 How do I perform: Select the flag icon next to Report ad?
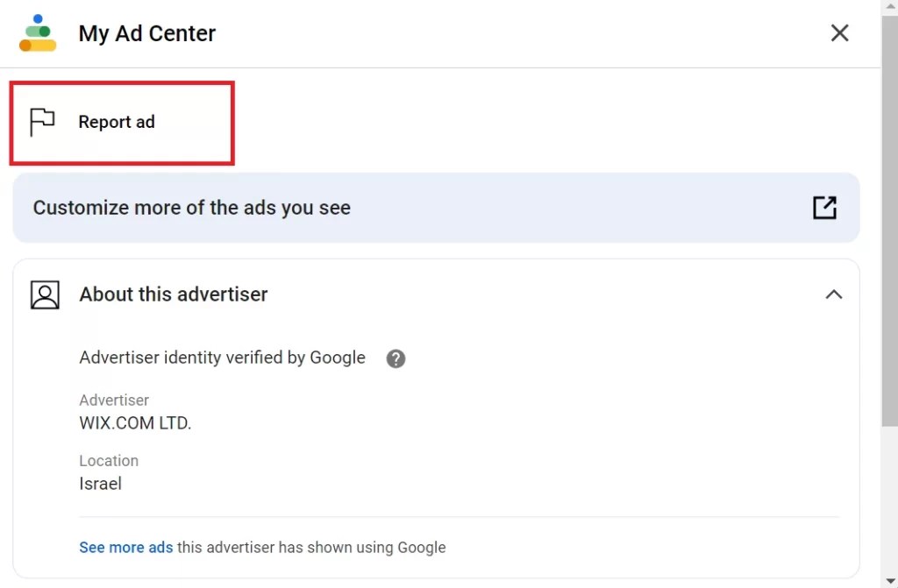(x=41, y=122)
